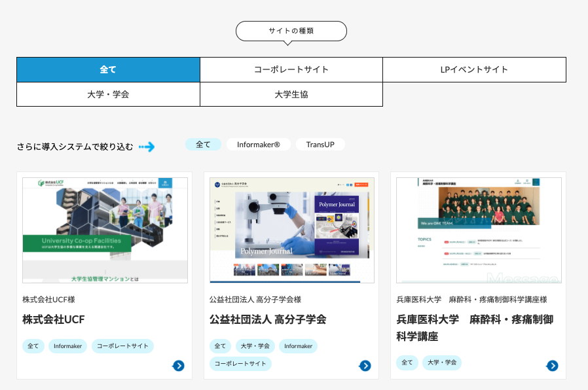The width and height of the screenshot is (588, 390).
Task: Click the 株式会社UCF様 client name text
Action: click(x=48, y=300)
